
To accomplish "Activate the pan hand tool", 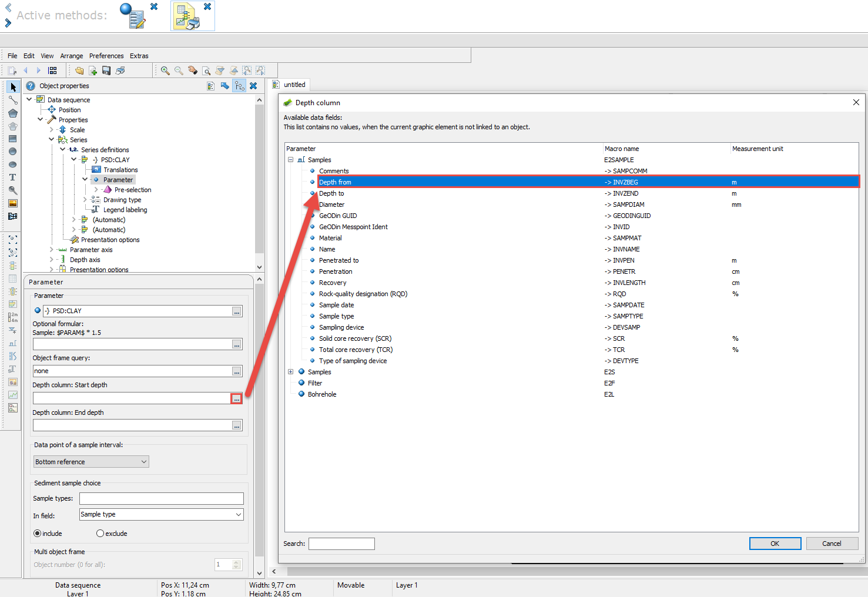I will tap(193, 71).
